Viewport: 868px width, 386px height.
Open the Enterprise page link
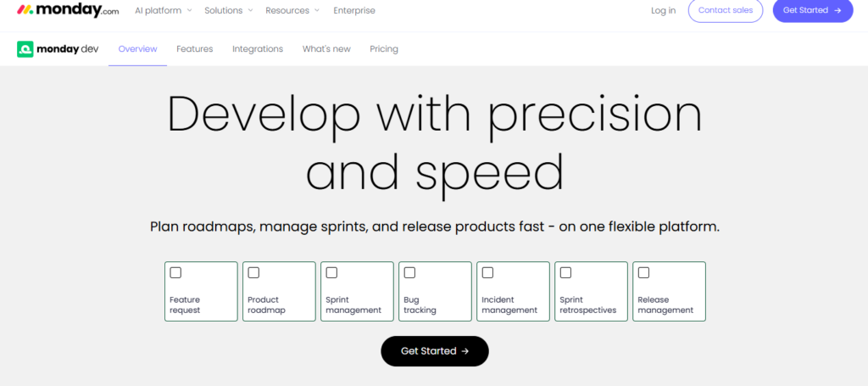click(354, 10)
